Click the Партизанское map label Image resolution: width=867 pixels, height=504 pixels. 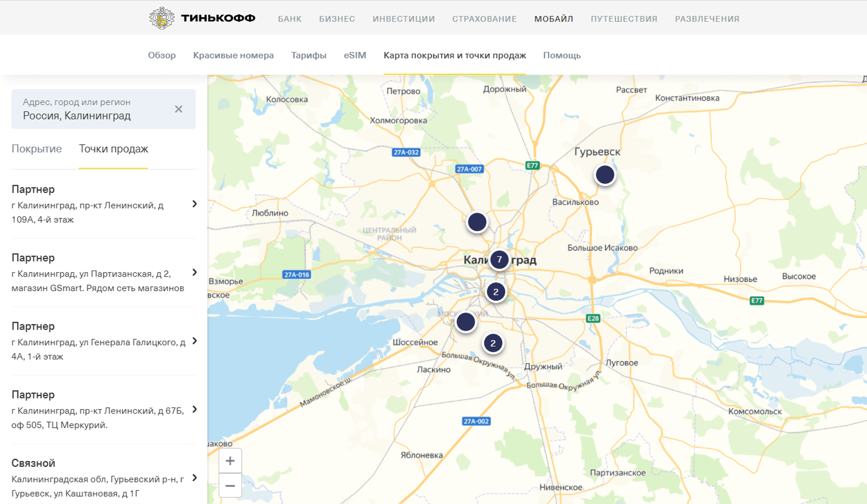(618, 473)
